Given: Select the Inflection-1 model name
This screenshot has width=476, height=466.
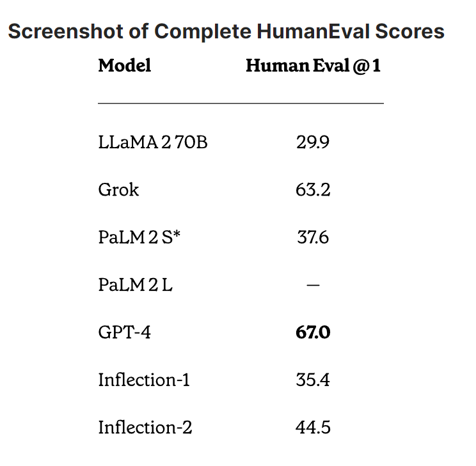Looking at the screenshot, I should pos(144,380).
